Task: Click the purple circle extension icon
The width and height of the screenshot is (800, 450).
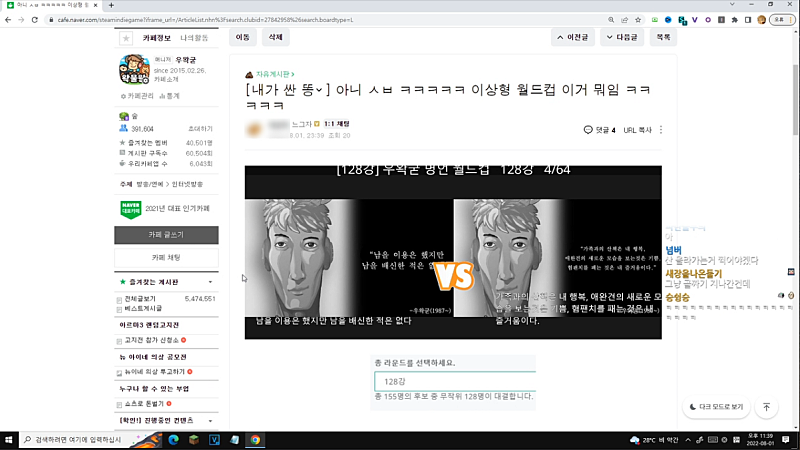Action: pos(708,20)
